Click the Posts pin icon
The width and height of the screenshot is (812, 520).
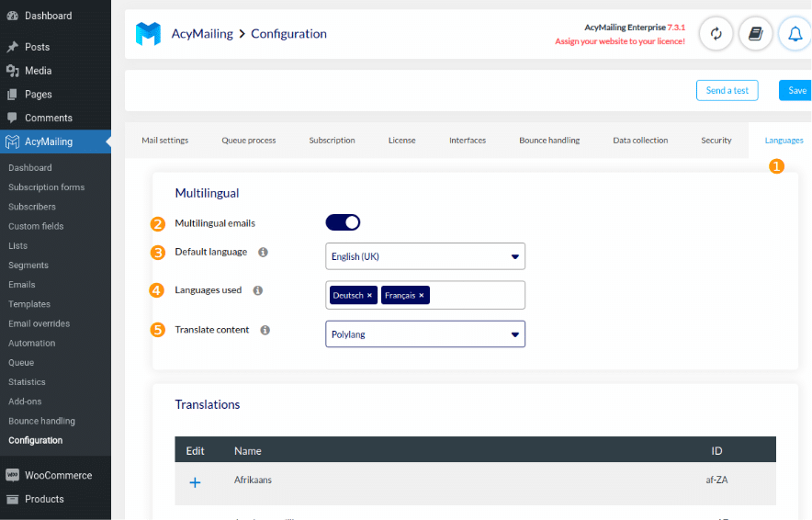click(x=13, y=47)
